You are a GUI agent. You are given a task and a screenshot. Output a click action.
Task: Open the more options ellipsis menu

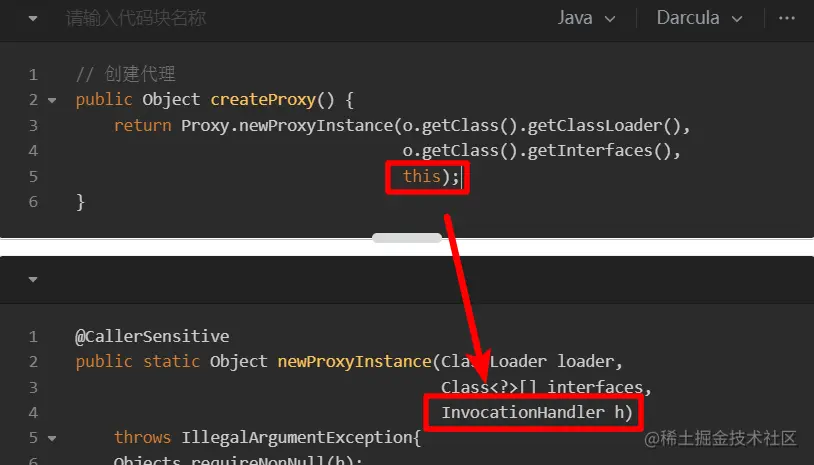(786, 18)
